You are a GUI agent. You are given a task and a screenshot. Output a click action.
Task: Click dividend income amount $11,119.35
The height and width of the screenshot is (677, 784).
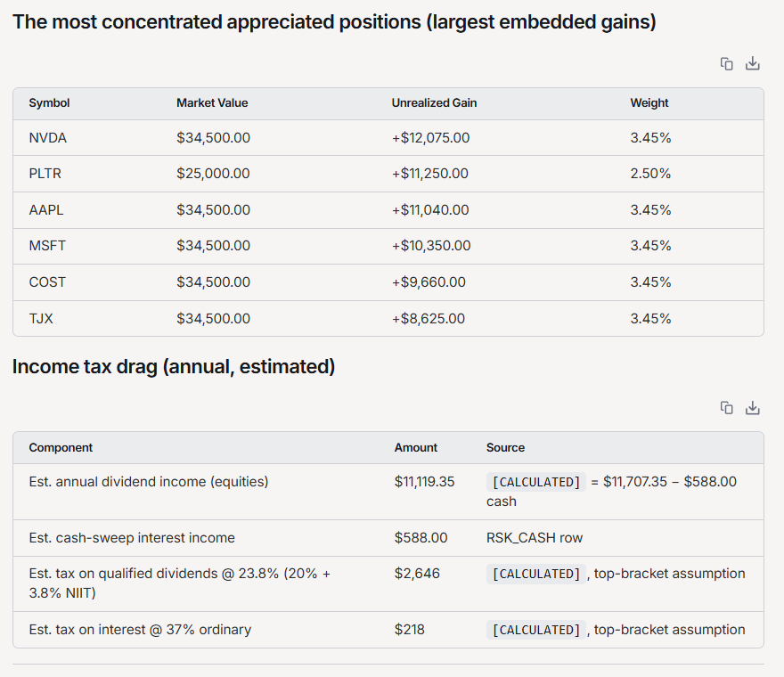424,482
